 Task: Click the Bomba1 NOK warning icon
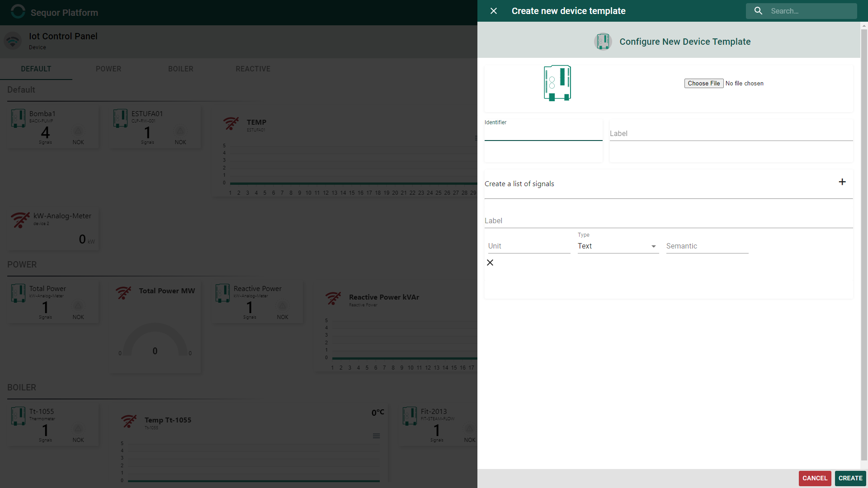[78, 131]
